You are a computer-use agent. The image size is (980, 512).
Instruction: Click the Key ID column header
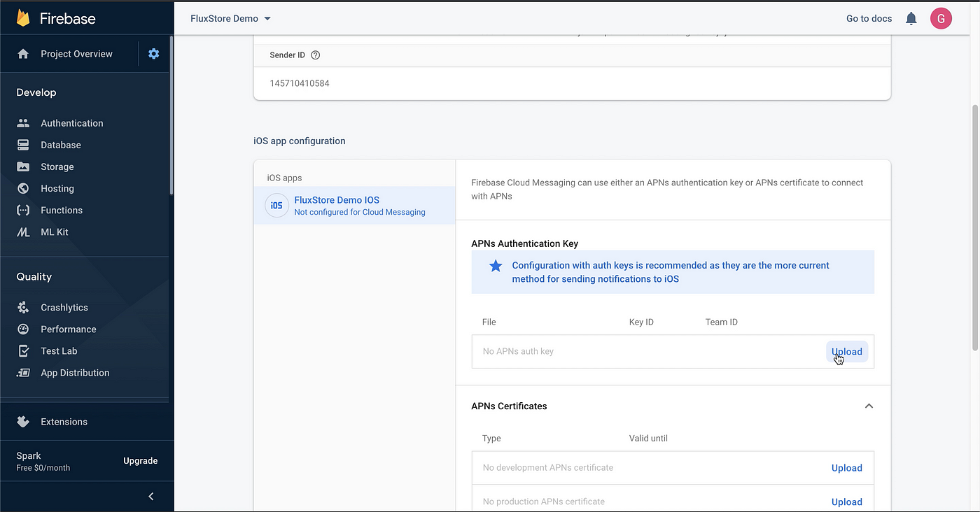click(x=641, y=322)
